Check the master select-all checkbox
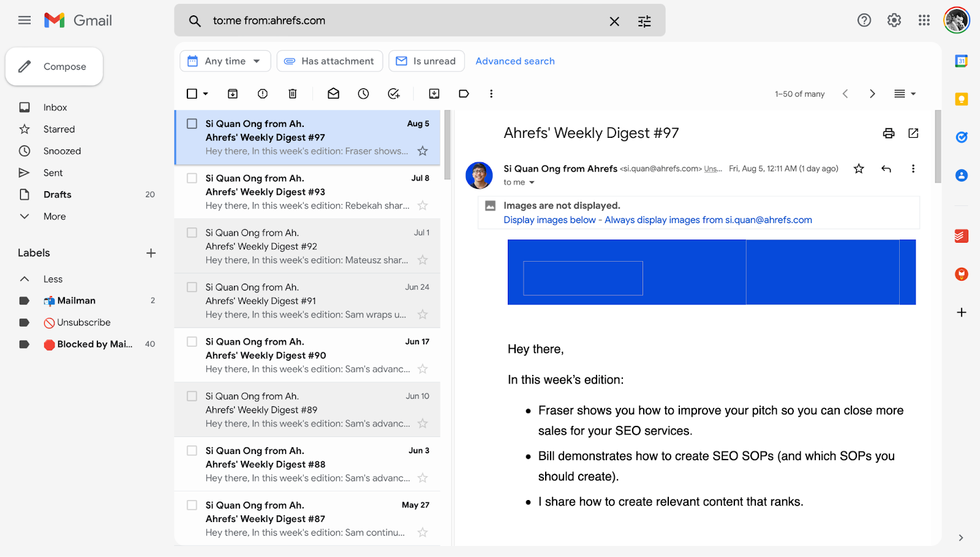 tap(192, 94)
